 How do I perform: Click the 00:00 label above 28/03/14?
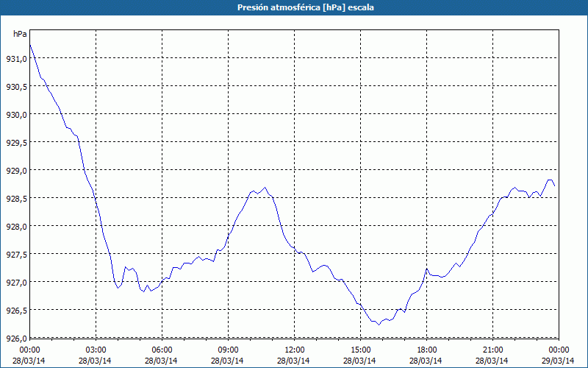pyautogui.click(x=29, y=350)
